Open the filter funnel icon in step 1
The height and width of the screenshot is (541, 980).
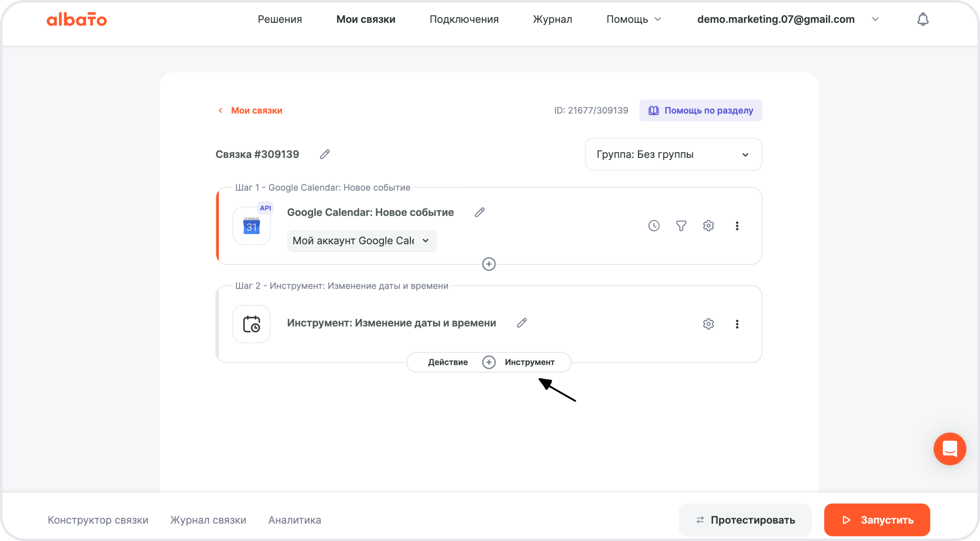pyautogui.click(x=681, y=226)
